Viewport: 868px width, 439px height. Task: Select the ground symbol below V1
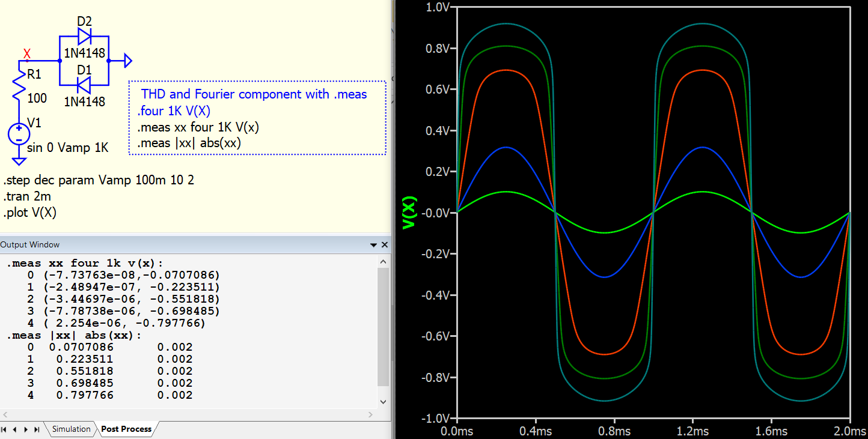tap(19, 161)
